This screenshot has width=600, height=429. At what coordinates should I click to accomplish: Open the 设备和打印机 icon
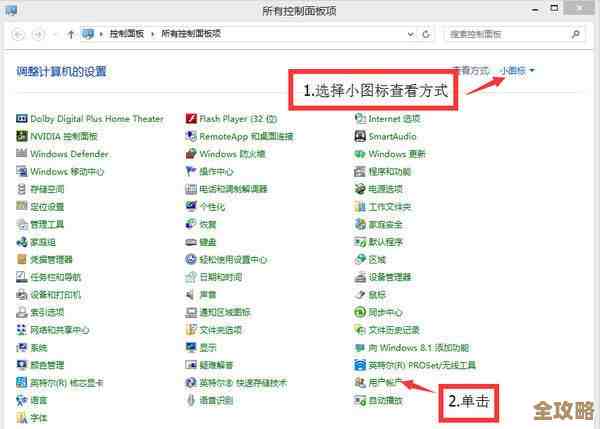21,295
